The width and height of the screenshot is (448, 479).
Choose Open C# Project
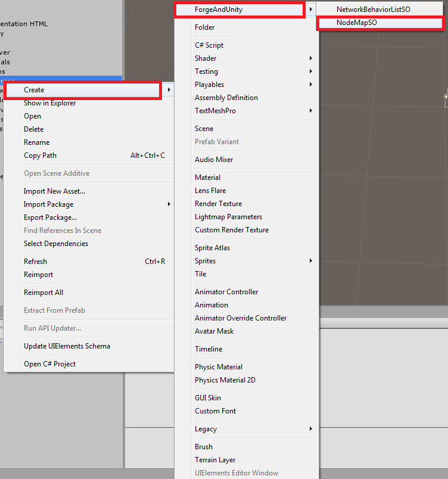pyautogui.click(x=89, y=364)
